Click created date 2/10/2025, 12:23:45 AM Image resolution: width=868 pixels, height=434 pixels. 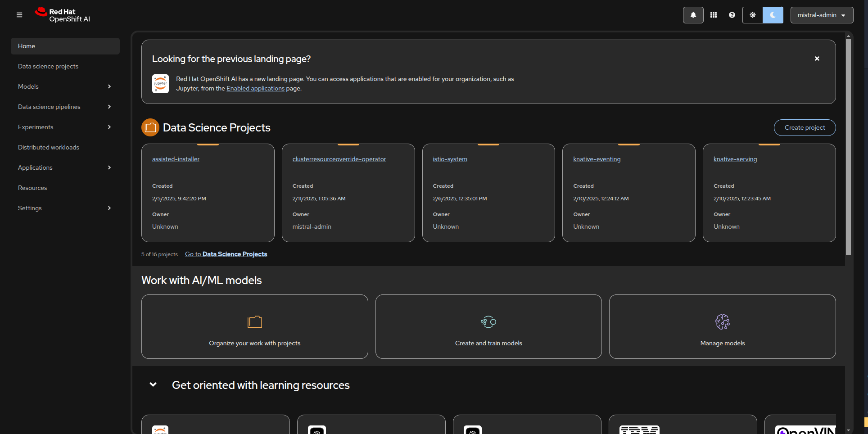[742, 199]
